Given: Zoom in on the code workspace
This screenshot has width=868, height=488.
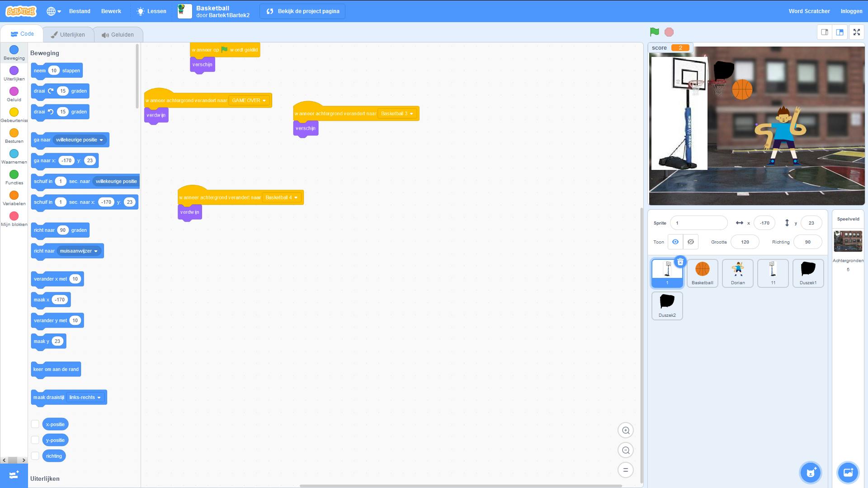Looking at the screenshot, I should coord(626,431).
